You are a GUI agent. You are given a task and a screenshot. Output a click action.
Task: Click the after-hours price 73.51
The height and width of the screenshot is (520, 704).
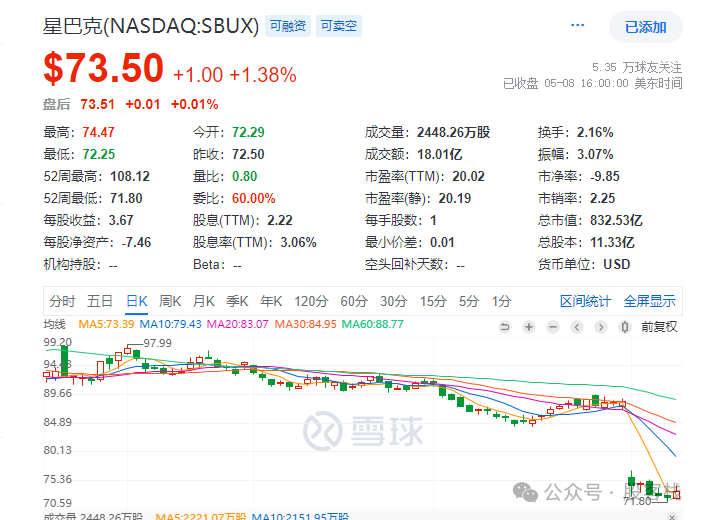click(x=97, y=104)
